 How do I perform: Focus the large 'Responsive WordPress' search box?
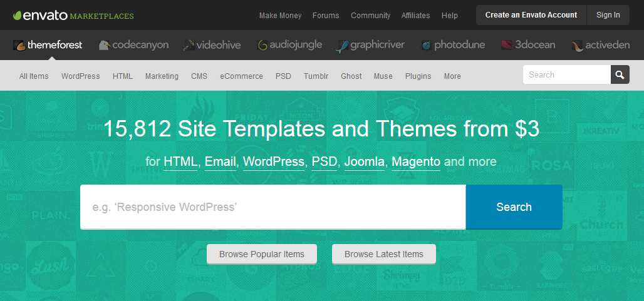[273, 207]
